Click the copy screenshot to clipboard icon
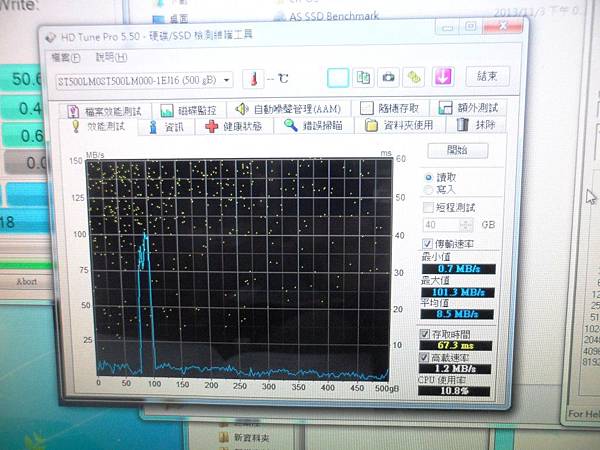Screen dimensions: 600x450 pyautogui.click(x=363, y=78)
